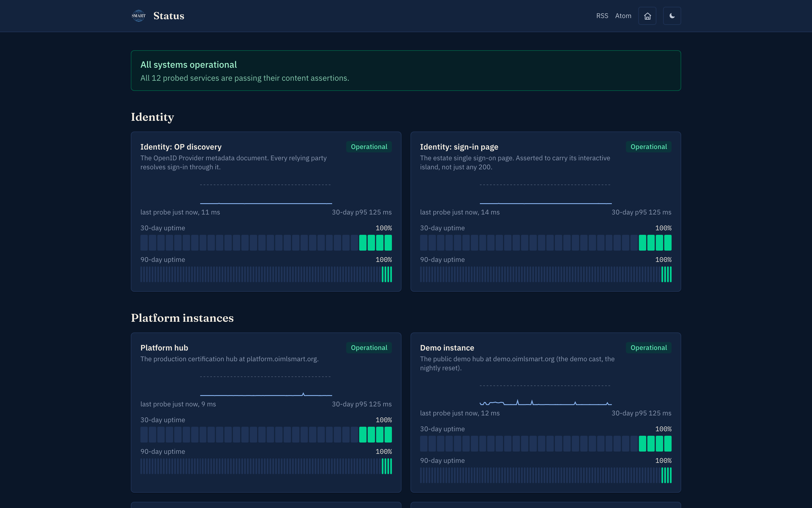Viewport: 812px width, 508px height.
Task: Click the Demo instance card title
Action: (447, 348)
